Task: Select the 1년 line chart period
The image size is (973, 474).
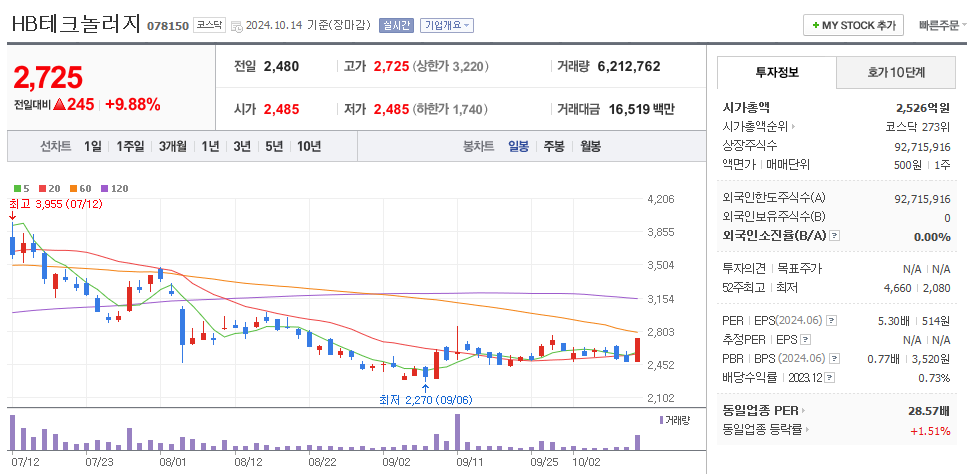Action: [210, 147]
